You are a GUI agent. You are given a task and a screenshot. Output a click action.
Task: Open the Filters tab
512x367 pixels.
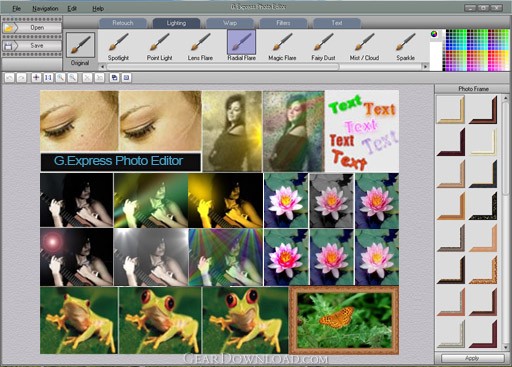click(283, 23)
